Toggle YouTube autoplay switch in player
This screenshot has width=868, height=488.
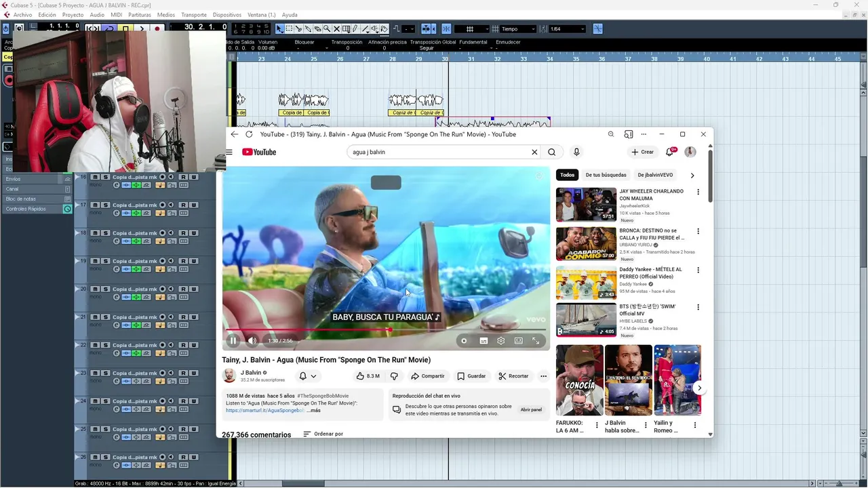tap(465, 341)
